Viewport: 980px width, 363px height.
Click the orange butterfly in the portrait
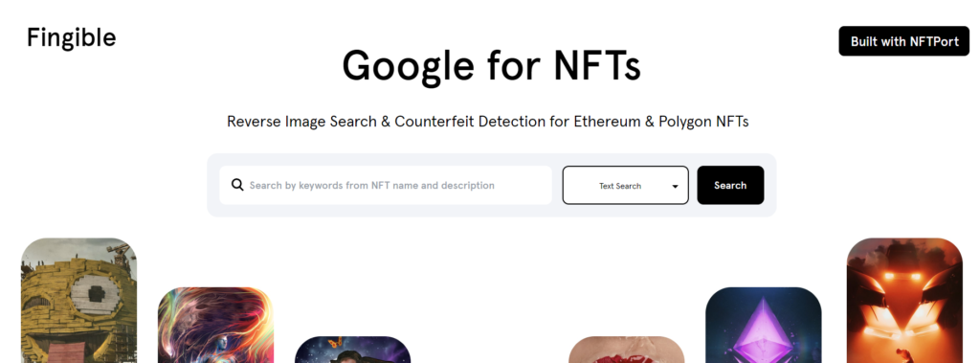pyautogui.click(x=335, y=343)
